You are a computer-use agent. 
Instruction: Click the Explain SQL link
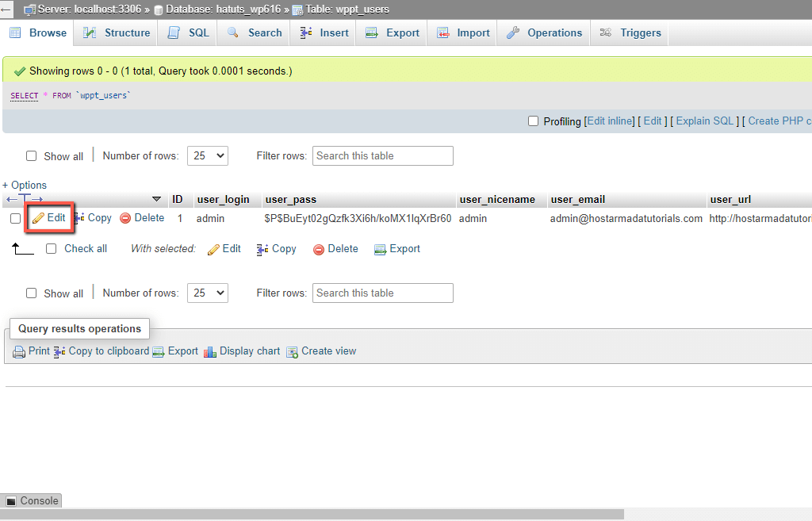coord(705,121)
